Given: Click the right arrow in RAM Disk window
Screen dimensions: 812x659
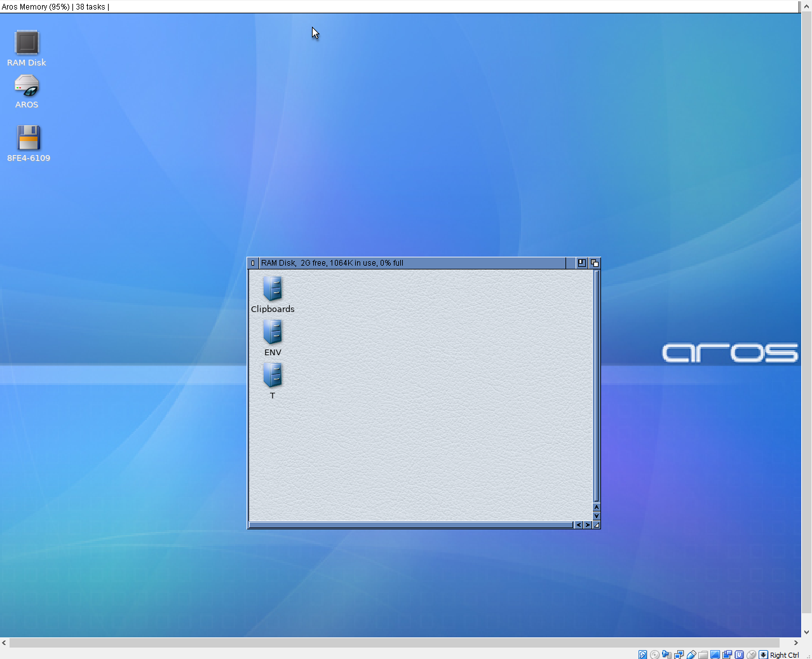Looking at the screenshot, I should click(587, 525).
